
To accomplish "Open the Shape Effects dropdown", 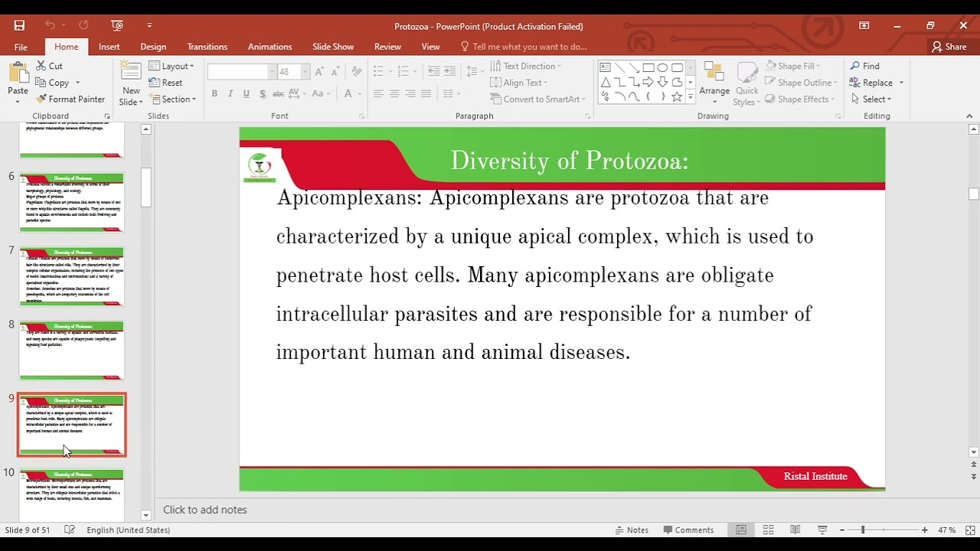I will [799, 99].
